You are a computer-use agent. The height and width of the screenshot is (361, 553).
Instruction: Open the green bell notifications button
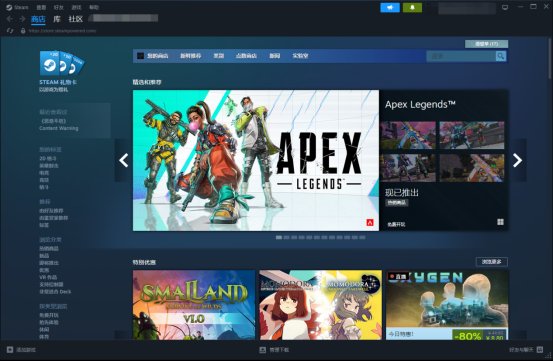coord(412,7)
